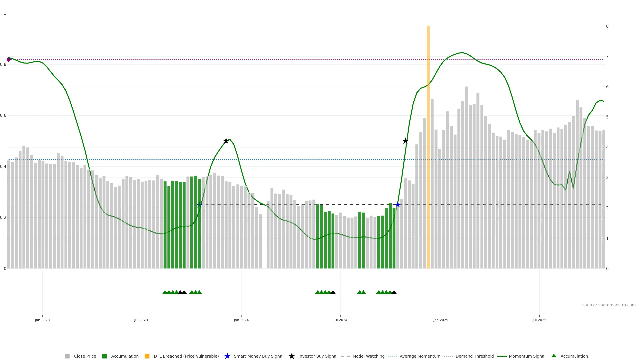Toggle the Momentum Signal legend entry
Screen dimensions: 644x362
pos(527,356)
